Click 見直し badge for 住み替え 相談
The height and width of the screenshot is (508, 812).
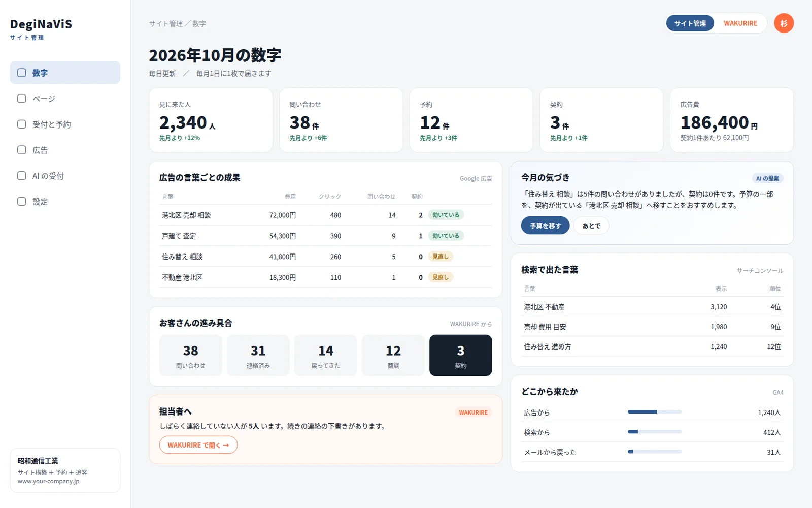point(441,257)
